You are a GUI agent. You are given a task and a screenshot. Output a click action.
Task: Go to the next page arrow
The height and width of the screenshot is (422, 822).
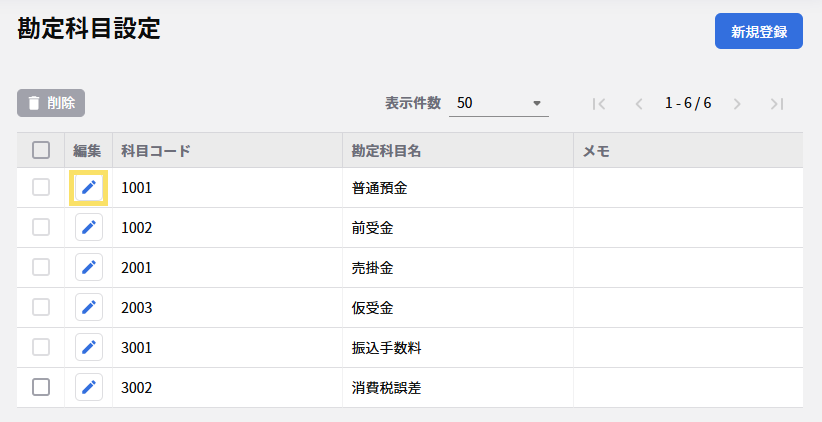coord(737,103)
